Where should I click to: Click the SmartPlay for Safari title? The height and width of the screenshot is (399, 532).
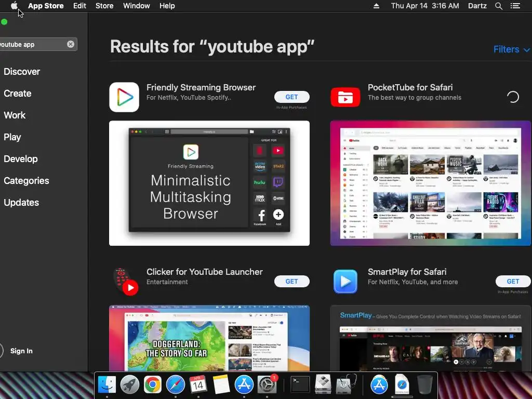407,272
